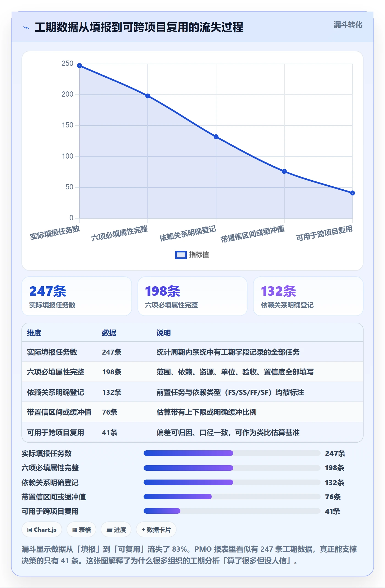The image size is (385, 588).
Task: Click the 可用于跨项目复用 x-axis label on the chart
Action: click(324, 233)
